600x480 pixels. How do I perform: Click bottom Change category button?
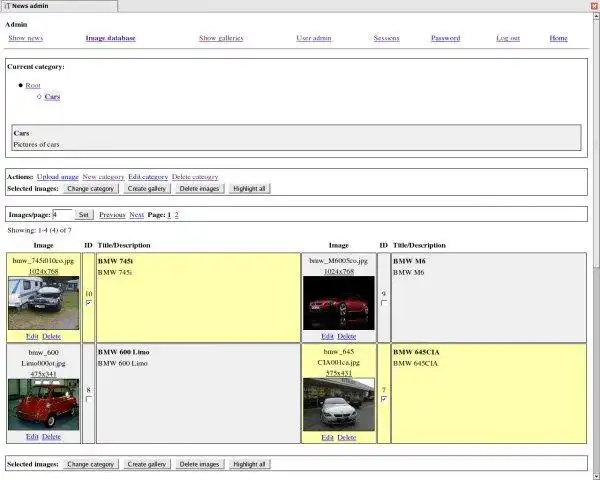pos(91,464)
